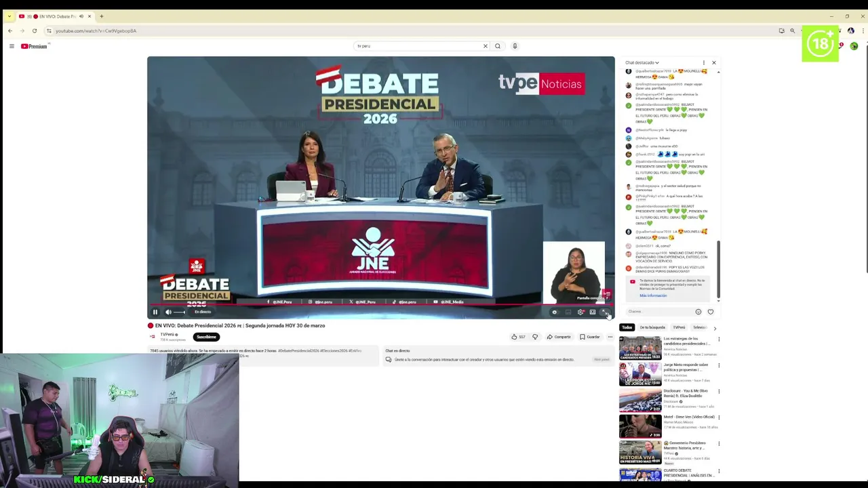Jump to live with "En directo"

203,312
